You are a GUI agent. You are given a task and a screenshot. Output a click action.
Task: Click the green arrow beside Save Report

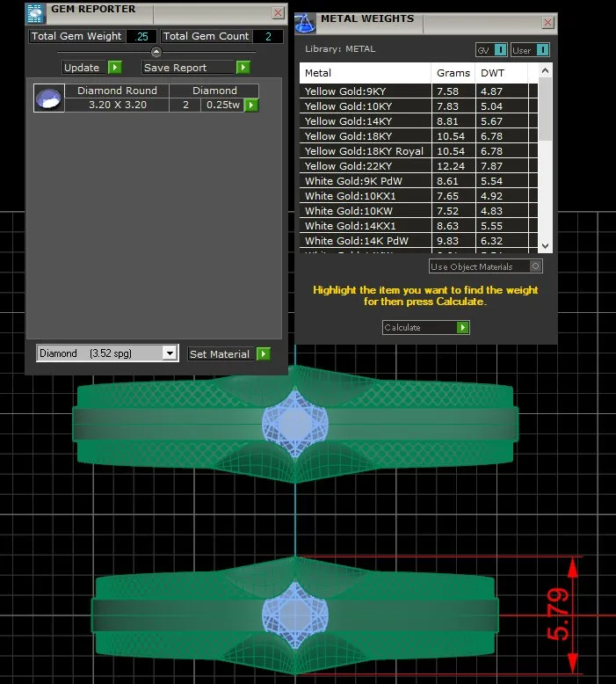click(243, 67)
